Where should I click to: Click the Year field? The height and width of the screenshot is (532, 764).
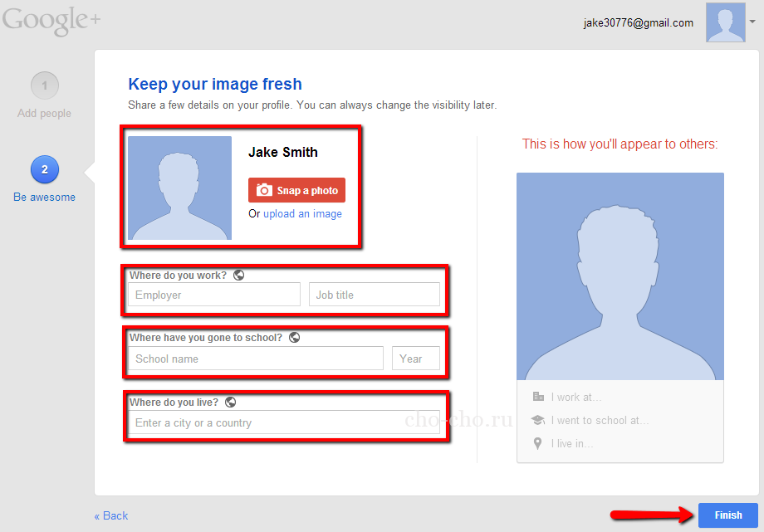[415, 359]
